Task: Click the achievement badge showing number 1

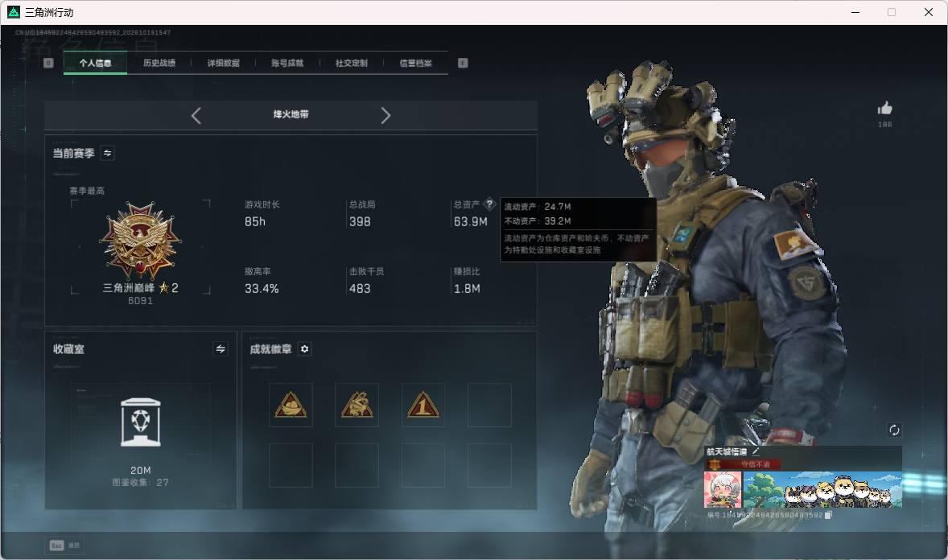Action: (x=423, y=406)
